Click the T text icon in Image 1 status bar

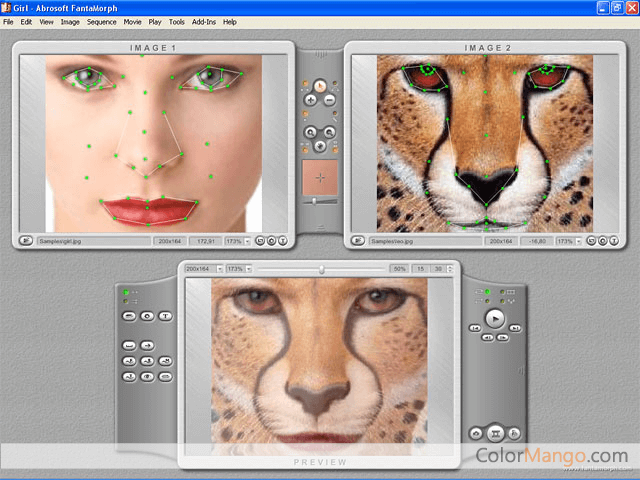[282, 241]
